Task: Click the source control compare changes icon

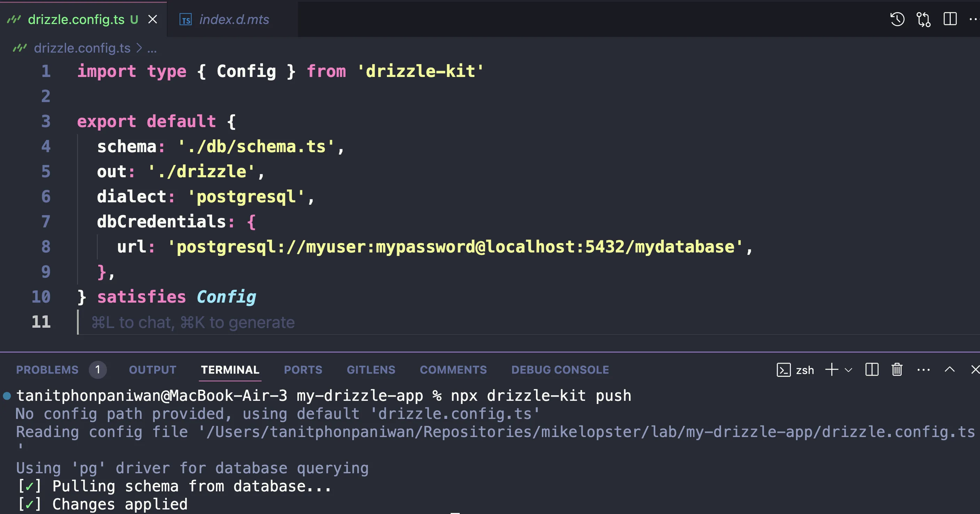Action: pyautogui.click(x=923, y=19)
